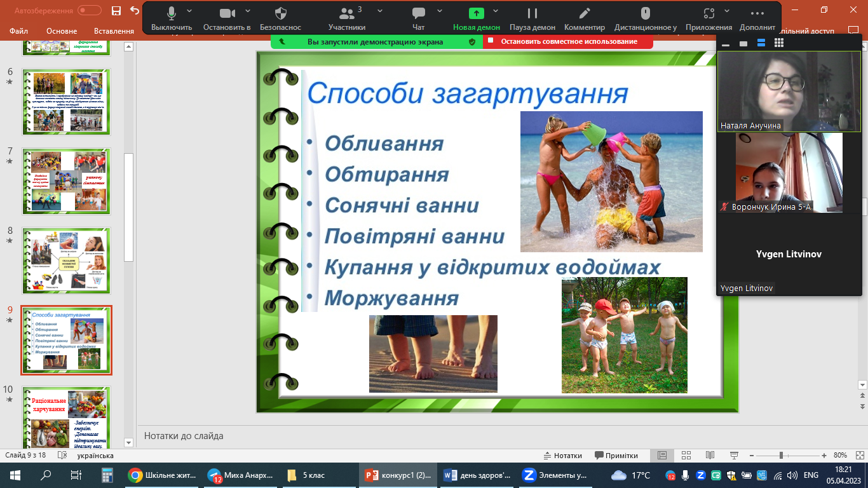Click the accessibility check icon in status bar
This screenshot has width=868, height=488.
pyautogui.click(x=62, y=456)
